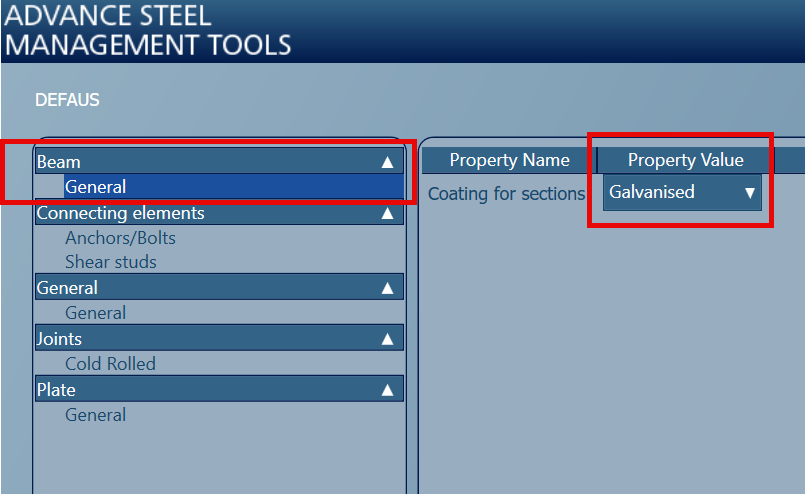This screenshot has height=494, width=805.
Task: Select Anchors/Bolts item
Action: click(x=120, y=238)
